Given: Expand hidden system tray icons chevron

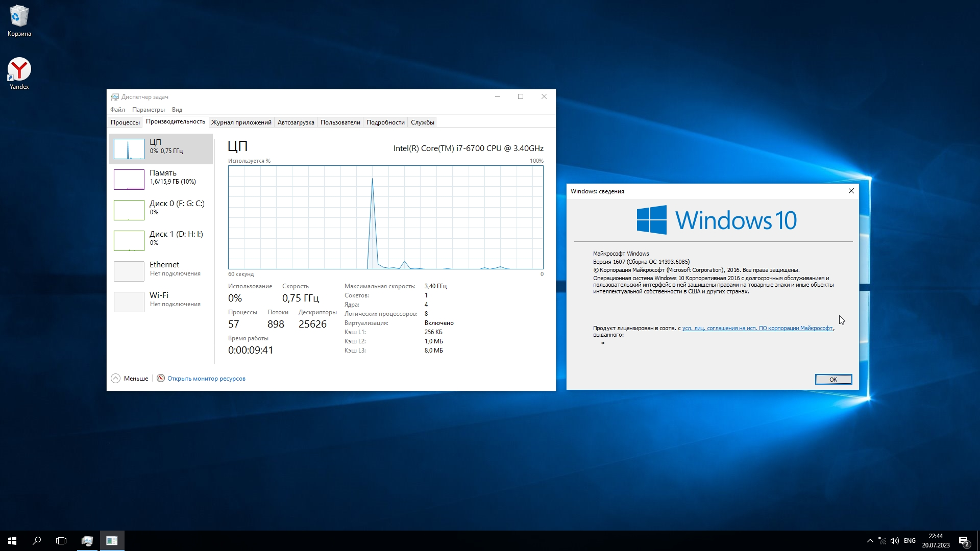Looking at the screenshot, I should 870,541.
